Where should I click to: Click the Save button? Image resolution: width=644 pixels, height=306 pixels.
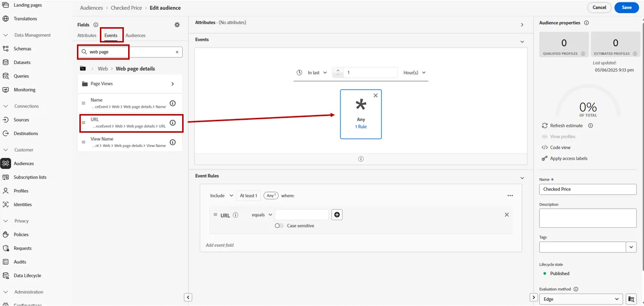click(x=626, y=8)
